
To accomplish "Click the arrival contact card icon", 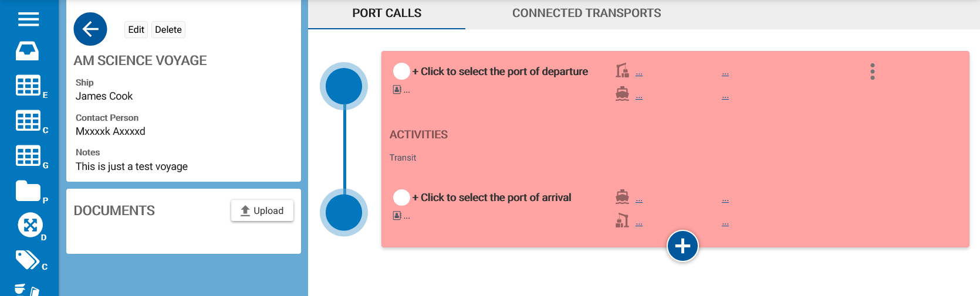I will 397,216.
